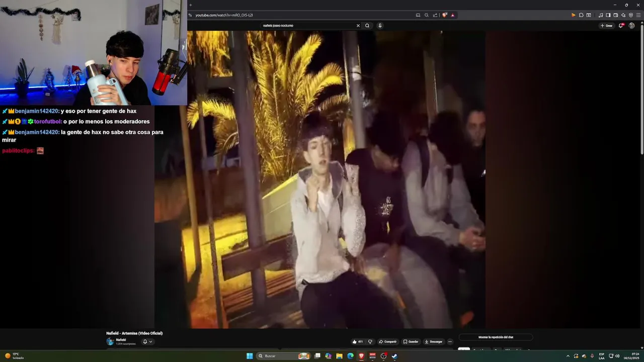The width and height of the screenshot is (644, 362).
Task: Click the share page icon in address bar
Action: pyautogui.click(x=435, y=15)
